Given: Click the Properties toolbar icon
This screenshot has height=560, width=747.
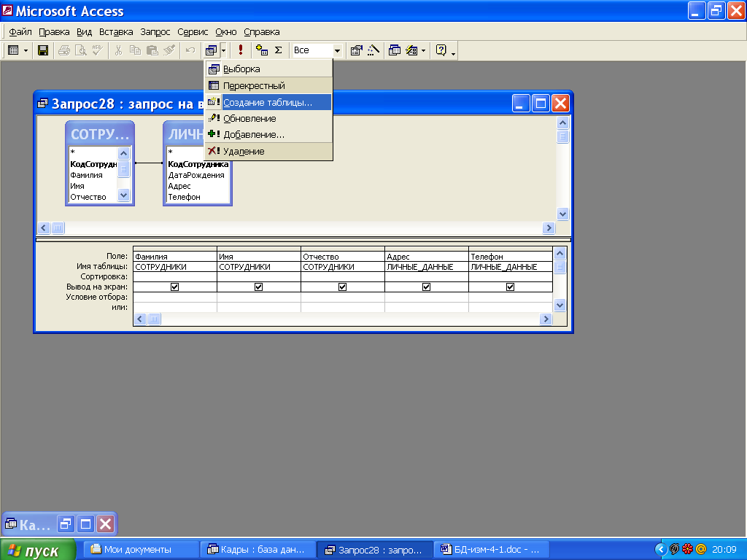Looking at the screenshot, I should click(x=356, y=50).
